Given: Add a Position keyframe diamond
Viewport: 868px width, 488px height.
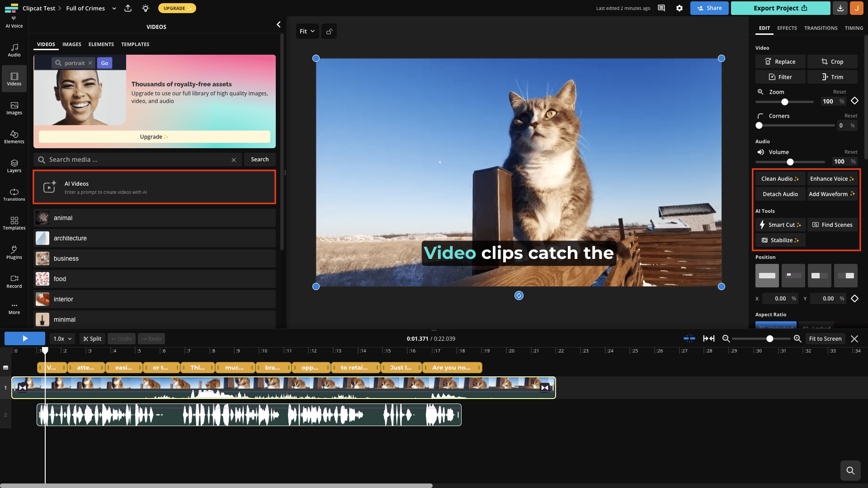Looking at the screenshot, I should click(x=854, y=298).
